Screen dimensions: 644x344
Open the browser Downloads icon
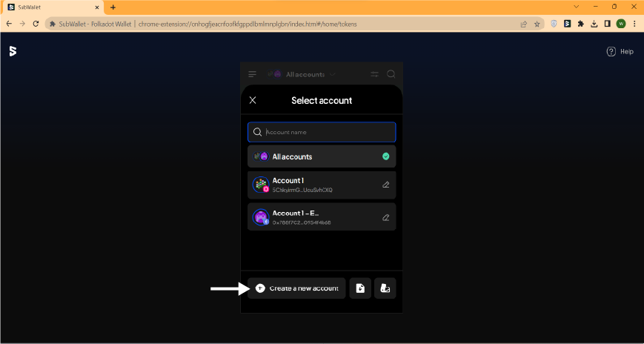point(594,24)
